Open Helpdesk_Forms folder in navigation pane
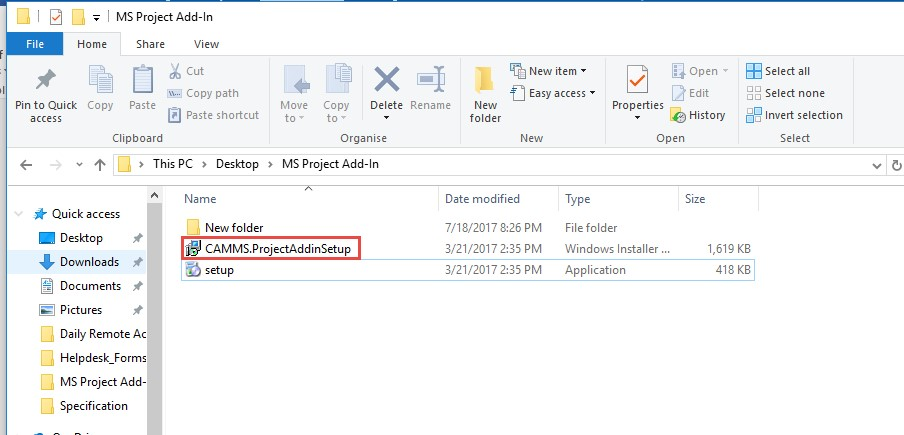904x435 pixels. coord(103,358)
